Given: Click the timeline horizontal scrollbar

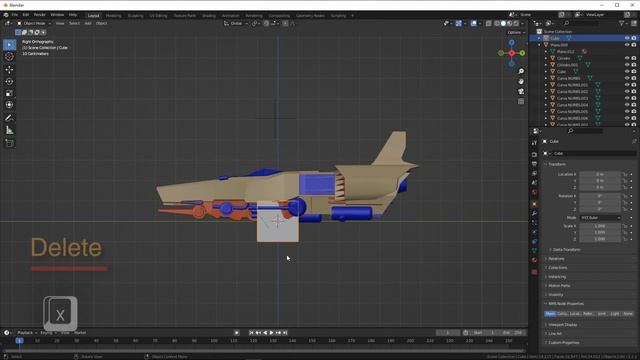Looking at the screenshot, I should [263, 350].
